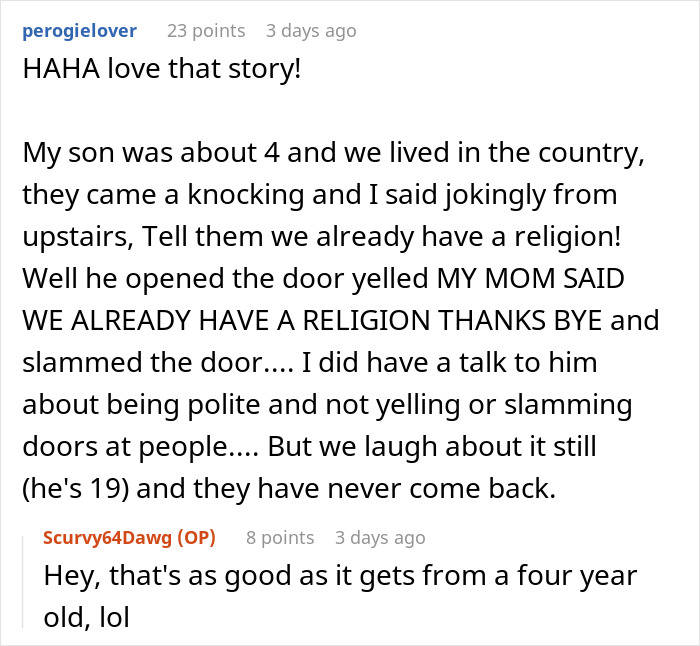Viewport: 700px width, 646px height.
Task: Open the Scurvy64Dawg reply's timestamp permalink
Action: (380, 537)
